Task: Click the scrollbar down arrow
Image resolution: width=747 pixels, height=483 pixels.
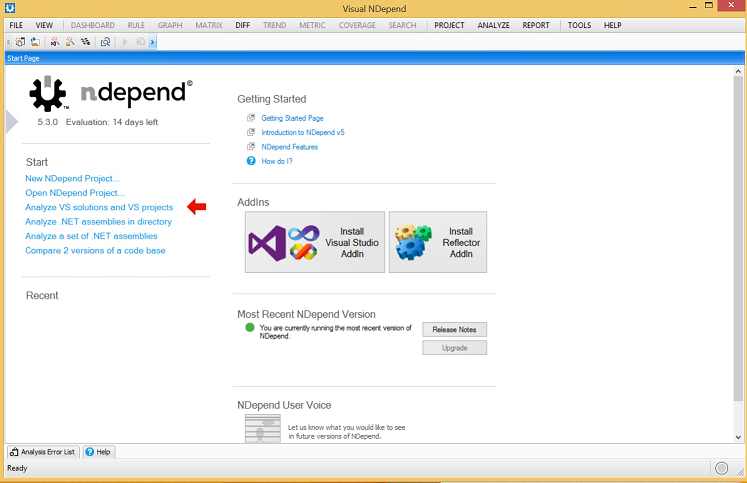Action: coord(740,438)
